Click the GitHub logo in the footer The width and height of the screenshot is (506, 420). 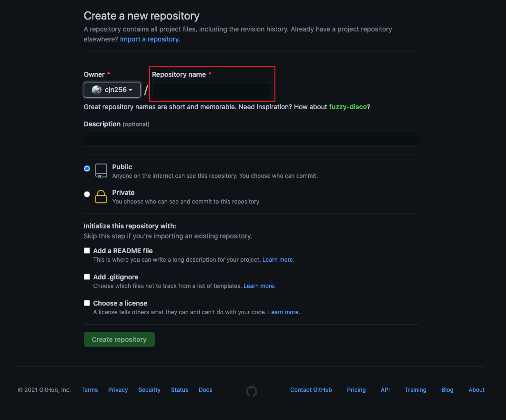click(252, 391)
